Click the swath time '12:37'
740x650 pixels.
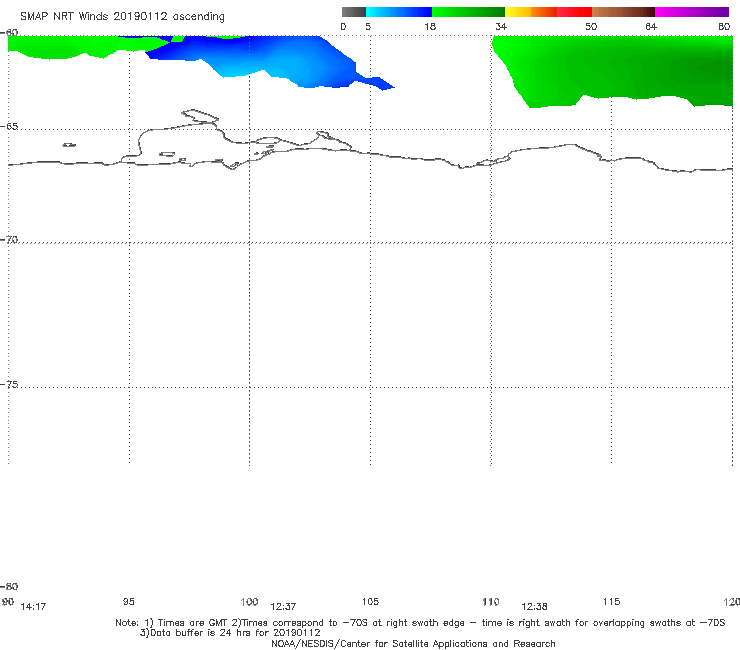click(283, 607)
